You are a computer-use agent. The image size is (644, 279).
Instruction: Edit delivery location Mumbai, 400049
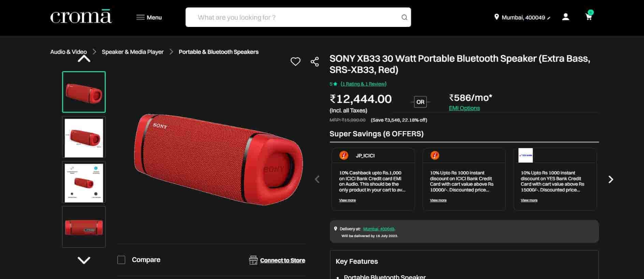tap(523, 17)
